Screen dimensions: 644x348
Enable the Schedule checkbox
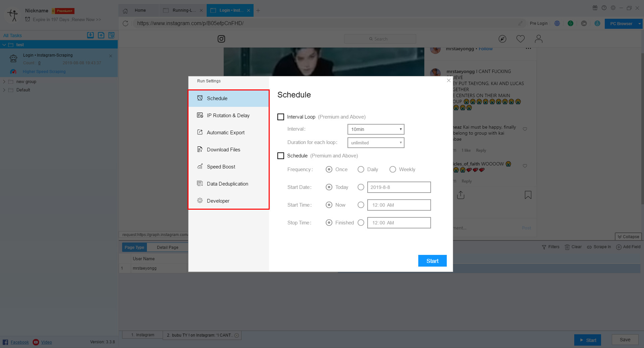281,156
